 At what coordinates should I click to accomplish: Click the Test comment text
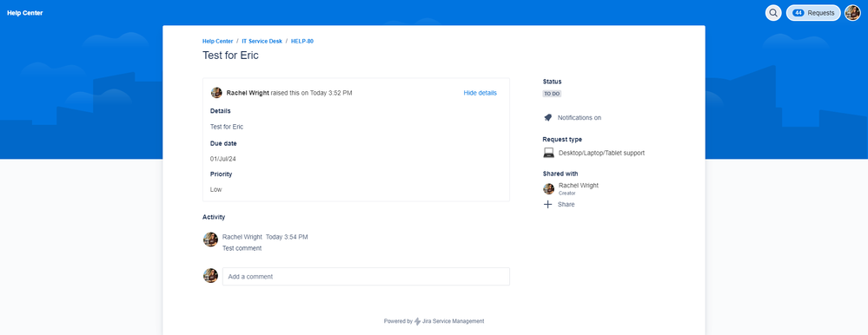[x=242, y=248]
